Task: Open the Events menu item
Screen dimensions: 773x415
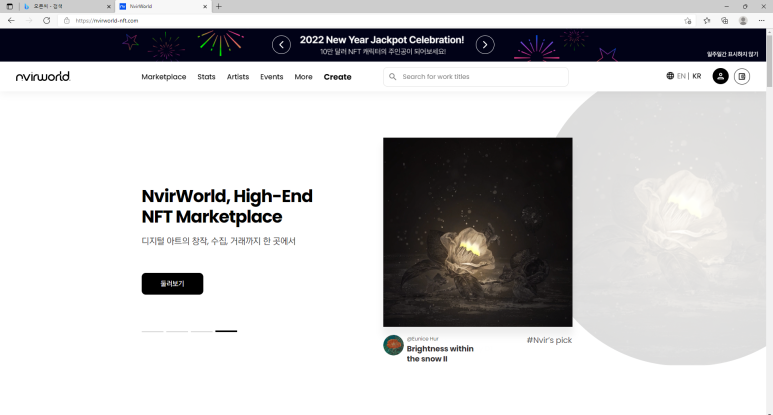Action: tap(272, 77)
